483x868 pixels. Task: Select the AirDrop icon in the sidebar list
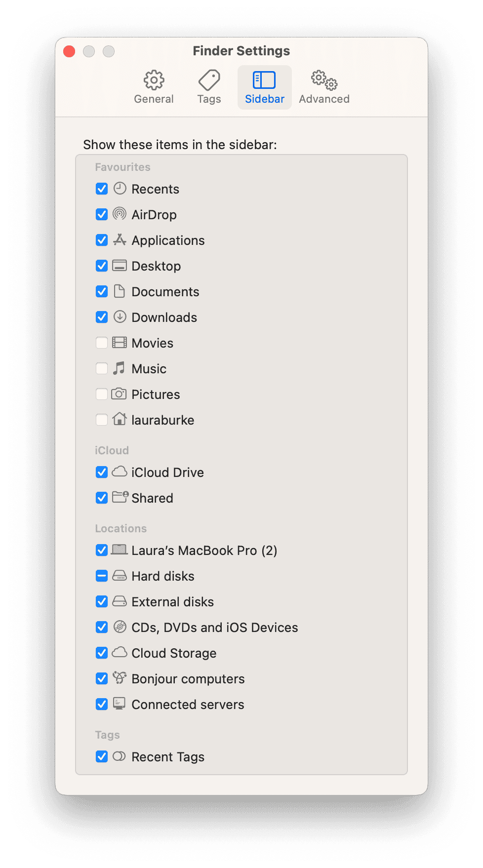point(119,214)
